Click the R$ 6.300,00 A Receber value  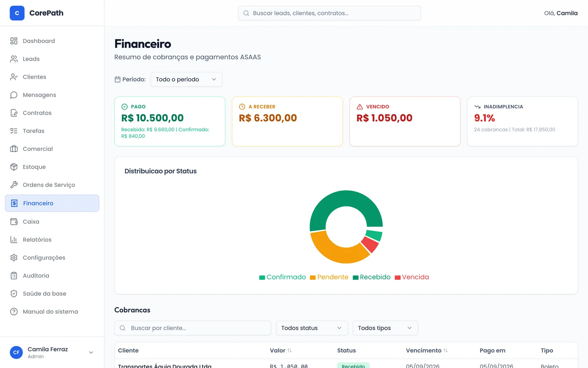click(268, 118)
